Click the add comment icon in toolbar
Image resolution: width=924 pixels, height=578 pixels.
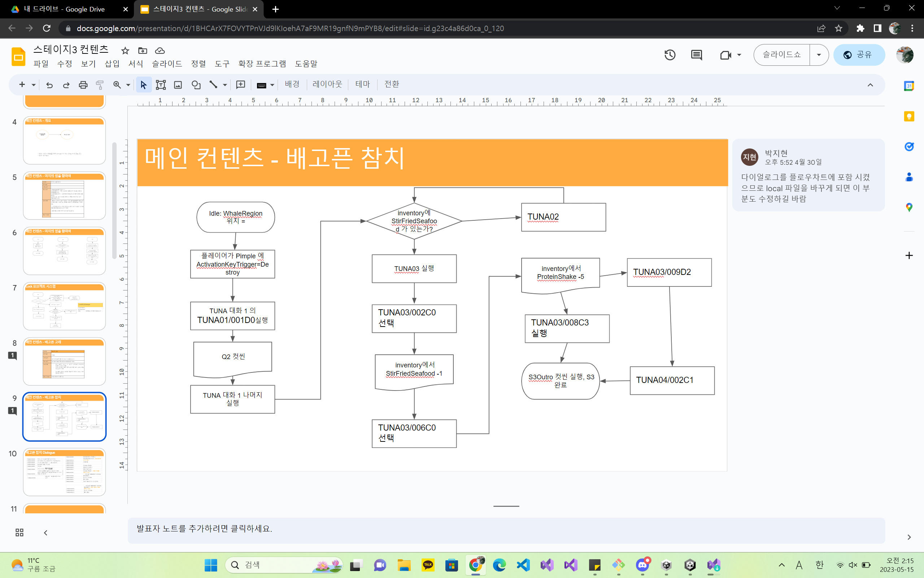click(x=240, y=85)
